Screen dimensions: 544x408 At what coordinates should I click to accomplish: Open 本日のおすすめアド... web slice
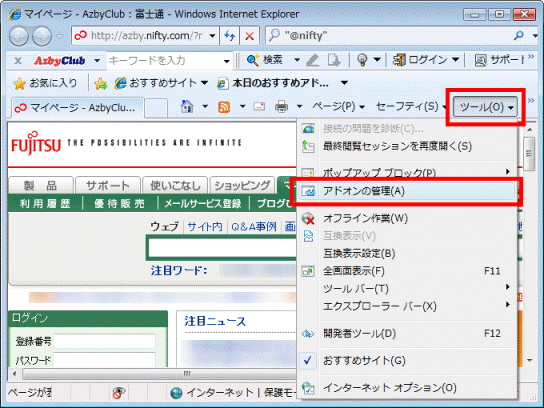coord(273,83)
